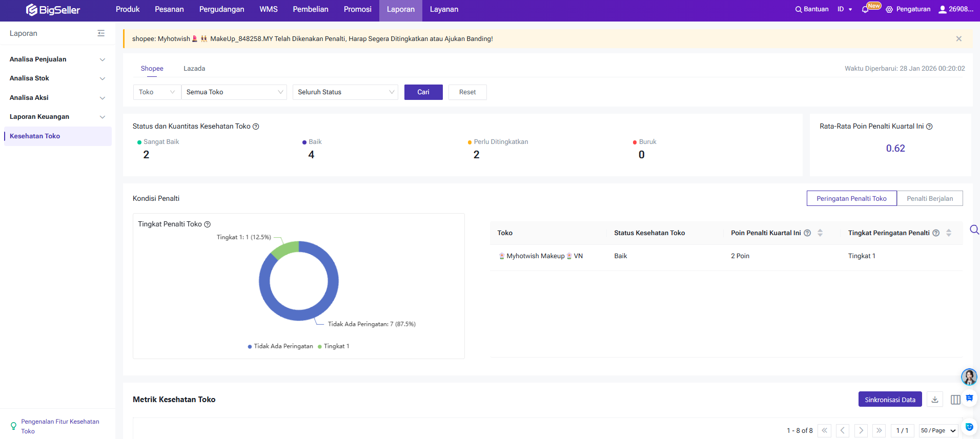Click the help icon beside Tingkat Penalti Toko
Image resolution: width=980 pixels, height=439 pixels.
pyautogui.click(x=208, y=224)
